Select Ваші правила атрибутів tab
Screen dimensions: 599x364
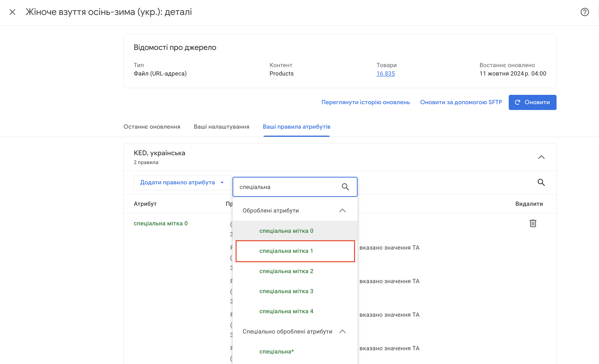tap(296, 127)
